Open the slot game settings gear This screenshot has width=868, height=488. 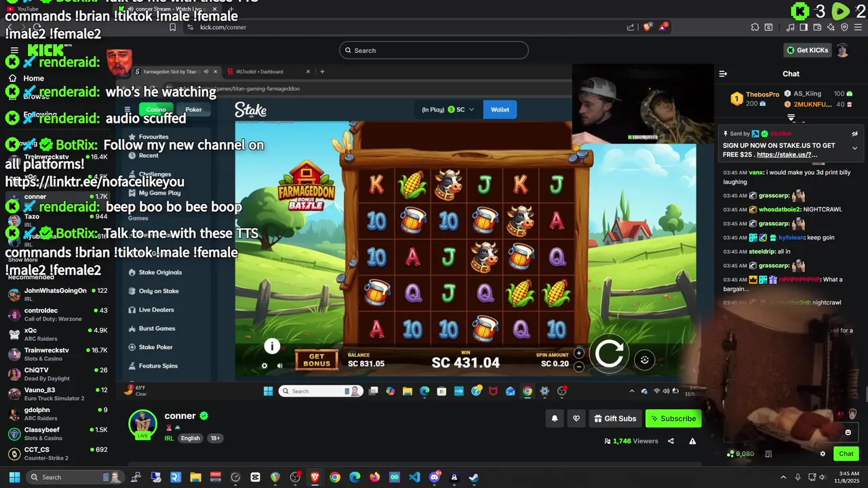point(264,366)
